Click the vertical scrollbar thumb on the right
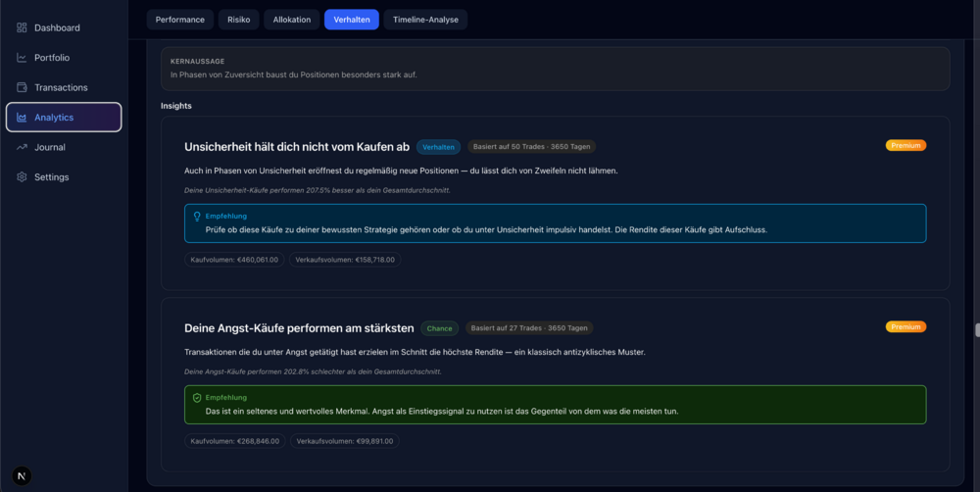980x492 pixels. pyautogui.click(x=977, y=330)
